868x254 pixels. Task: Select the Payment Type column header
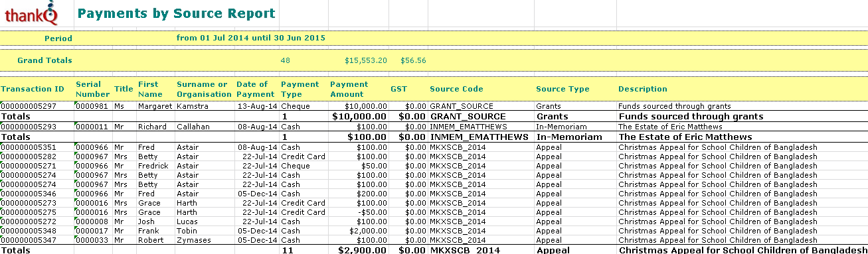coord(300,89)
